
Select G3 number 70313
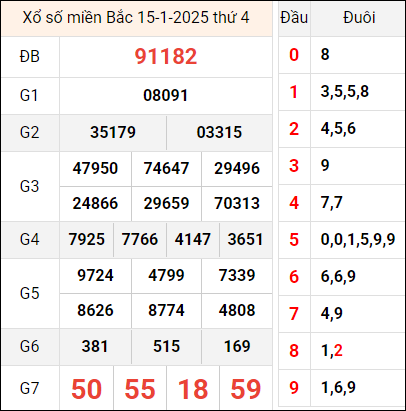pos(237,203)
